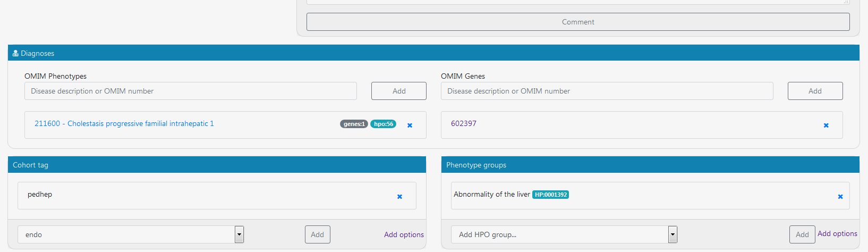
Task: Add the OMIM phenotype entry
Action: (399, 91)
